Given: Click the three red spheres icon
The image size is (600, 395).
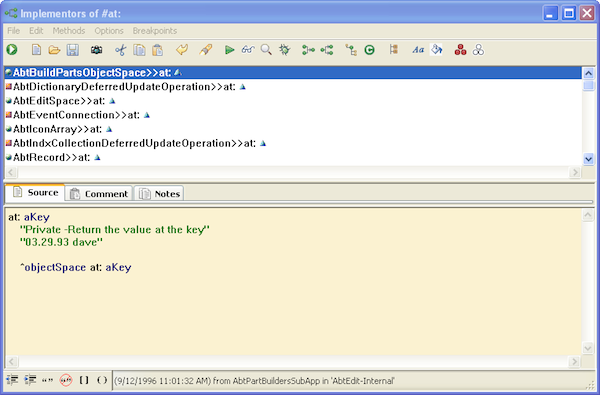Looking at the screenshot, I should [460, 50].
